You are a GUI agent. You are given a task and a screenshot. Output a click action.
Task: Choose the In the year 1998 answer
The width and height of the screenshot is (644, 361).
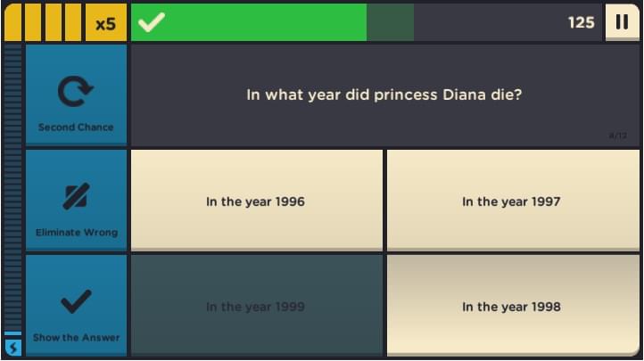513,305
